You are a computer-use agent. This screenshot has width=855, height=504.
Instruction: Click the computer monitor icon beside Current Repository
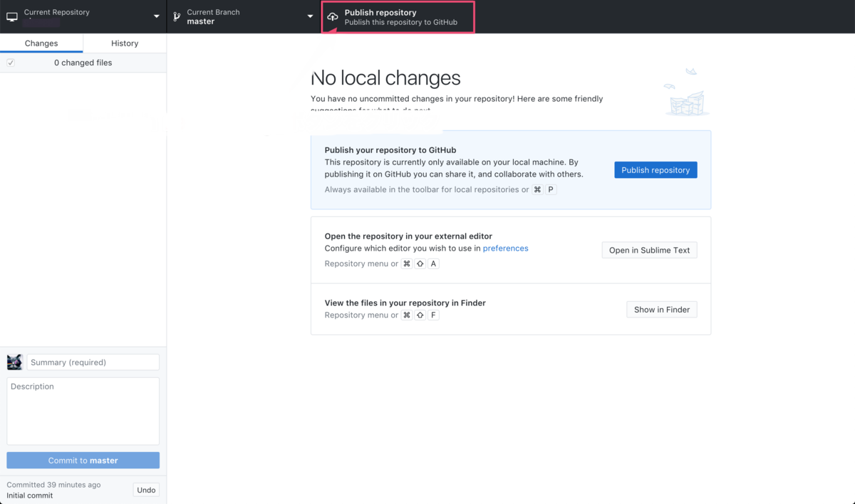(x=12, y=16)
